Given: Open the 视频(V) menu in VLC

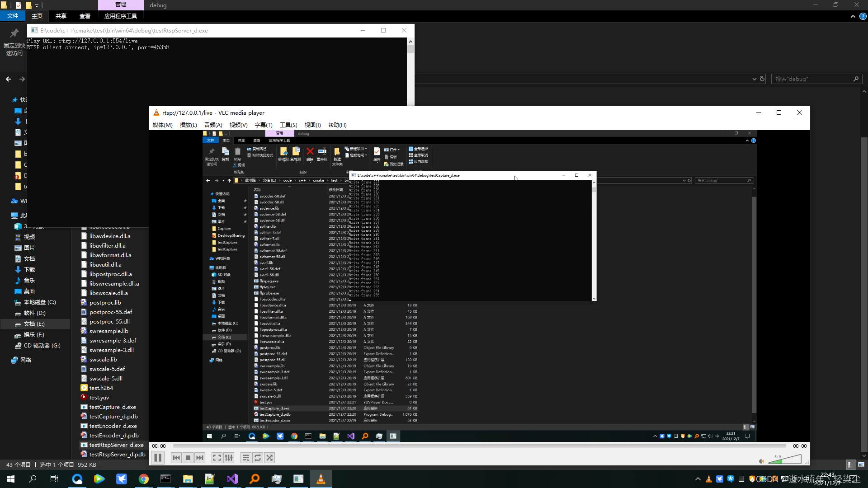Looking at the screenshot, I should coord(238,125).
